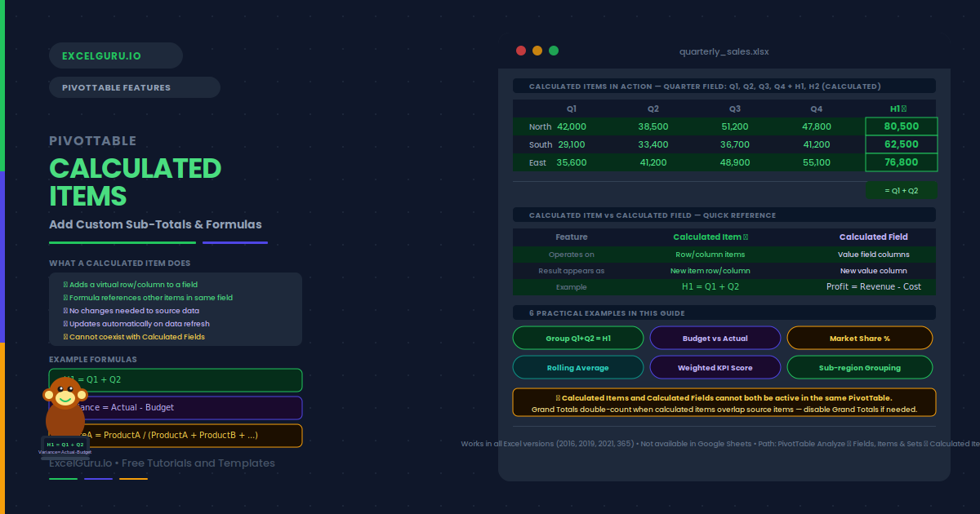Click the 'Feature' column header

click(x=572, y=237)
